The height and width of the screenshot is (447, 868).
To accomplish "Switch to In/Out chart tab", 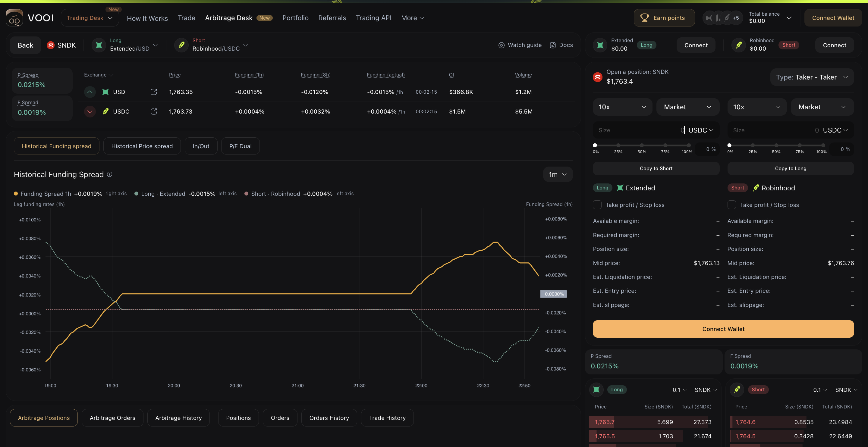I will [x=201, y=146].
